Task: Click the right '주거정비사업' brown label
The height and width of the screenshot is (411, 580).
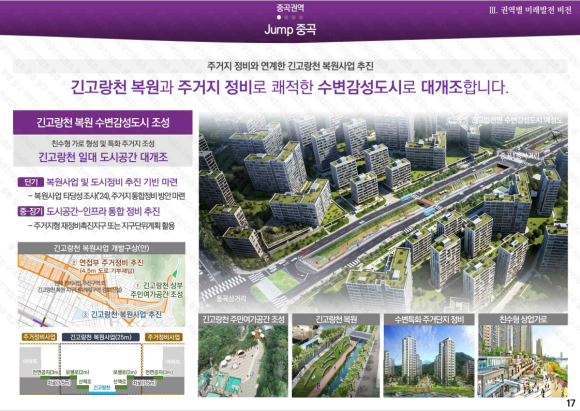Action: [x=163, y=337]
